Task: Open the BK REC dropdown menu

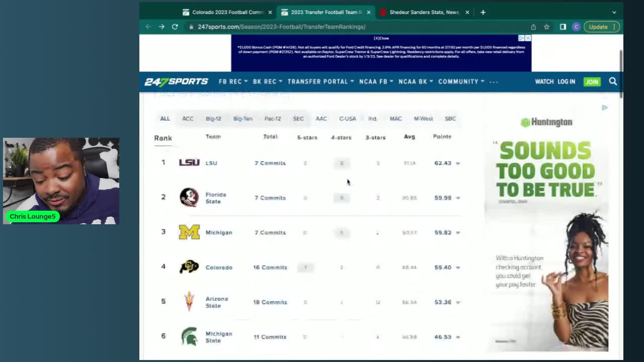Action: pos(267,81)
